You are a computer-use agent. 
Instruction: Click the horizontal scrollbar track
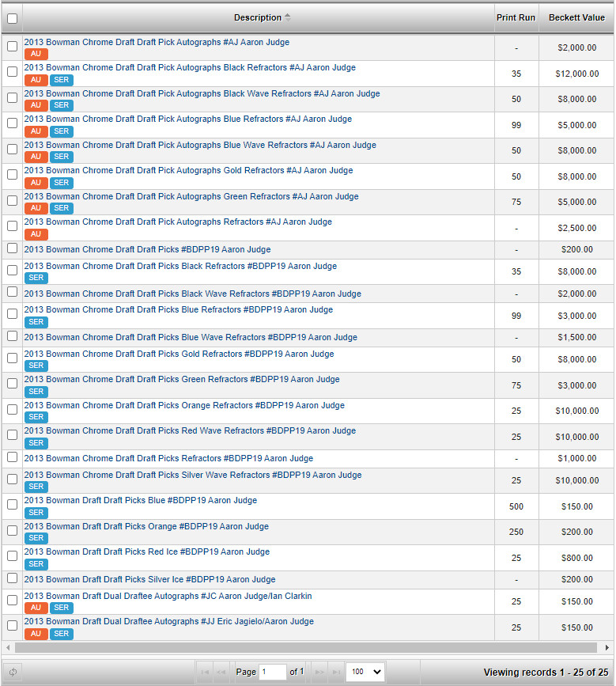[306, 647]
